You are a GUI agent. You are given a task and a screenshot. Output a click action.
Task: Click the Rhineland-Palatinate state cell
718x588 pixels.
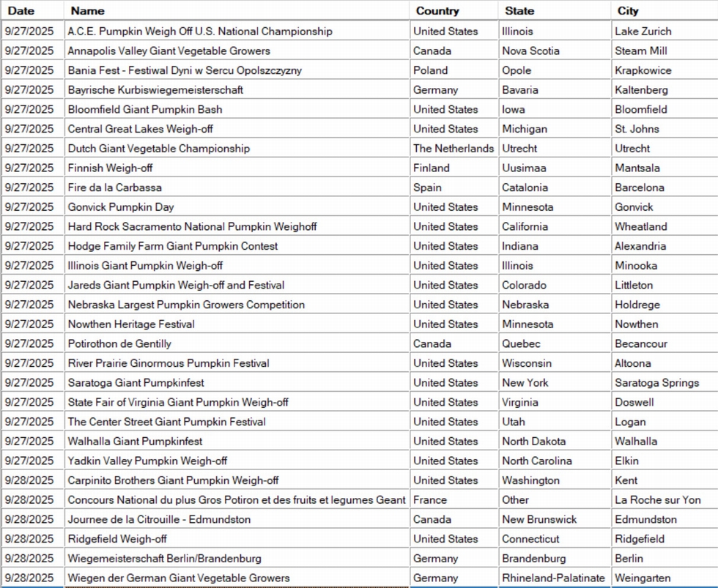[553, 578]
